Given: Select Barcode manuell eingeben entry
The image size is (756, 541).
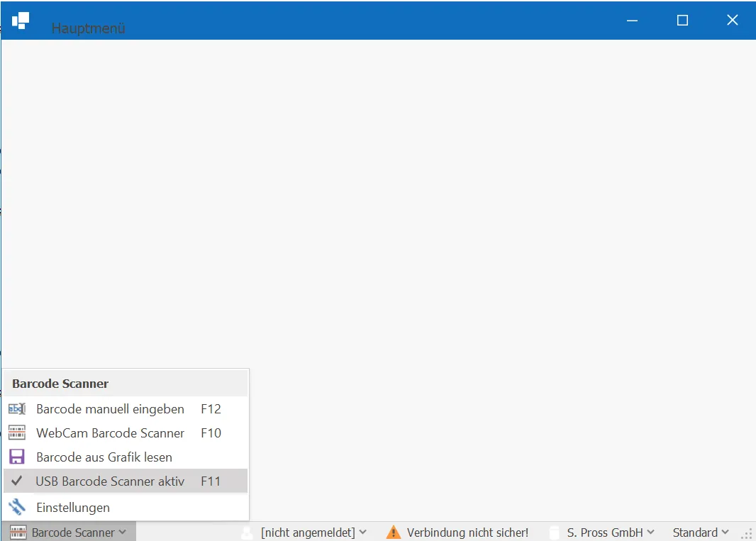Looking at the screenshot, I should click(126, 409).
